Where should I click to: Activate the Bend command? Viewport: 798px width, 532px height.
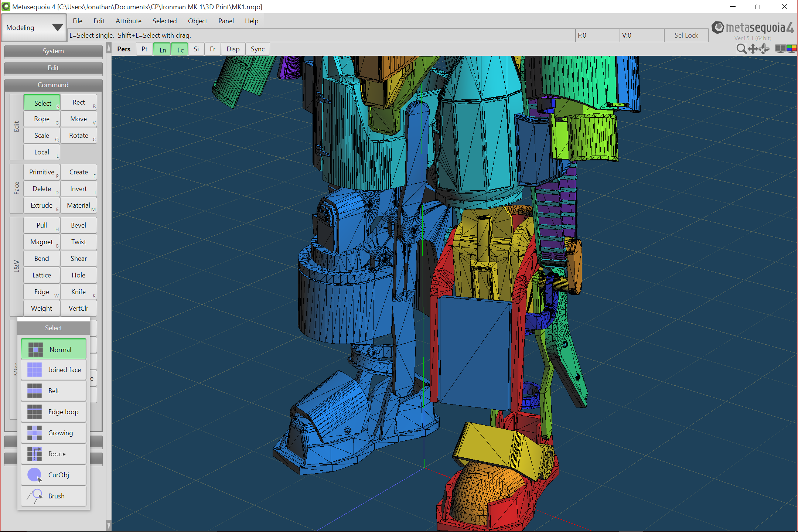[42, 259]
